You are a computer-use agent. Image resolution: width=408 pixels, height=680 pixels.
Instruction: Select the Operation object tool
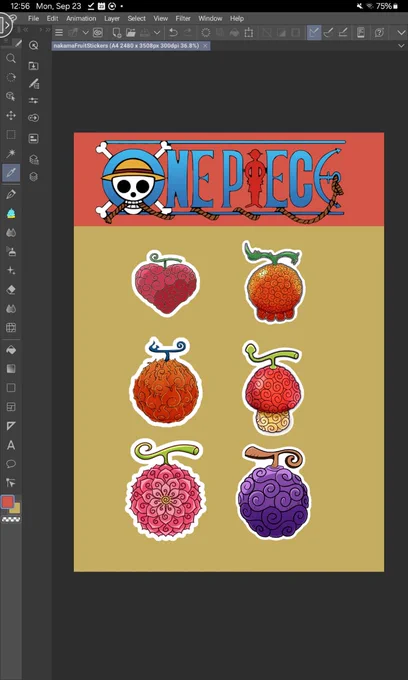point(11,96)
